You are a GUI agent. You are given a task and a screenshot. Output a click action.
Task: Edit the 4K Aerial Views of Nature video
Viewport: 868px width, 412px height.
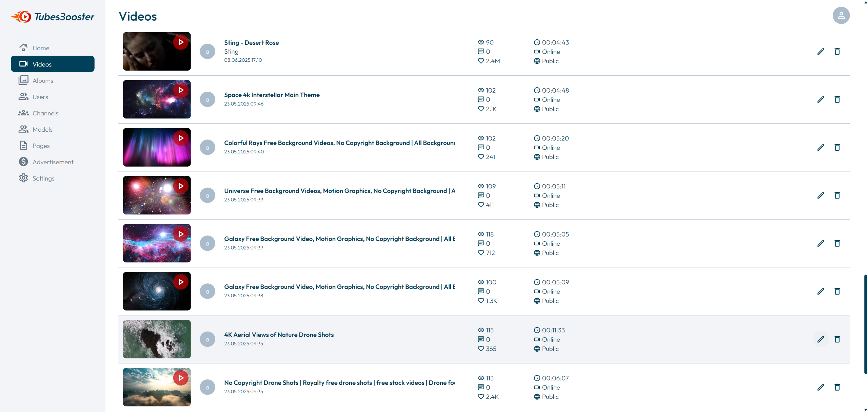tap(821, 339)
